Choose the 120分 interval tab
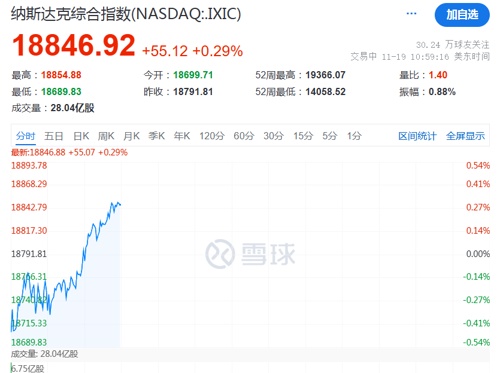 [x=212, y=136]
